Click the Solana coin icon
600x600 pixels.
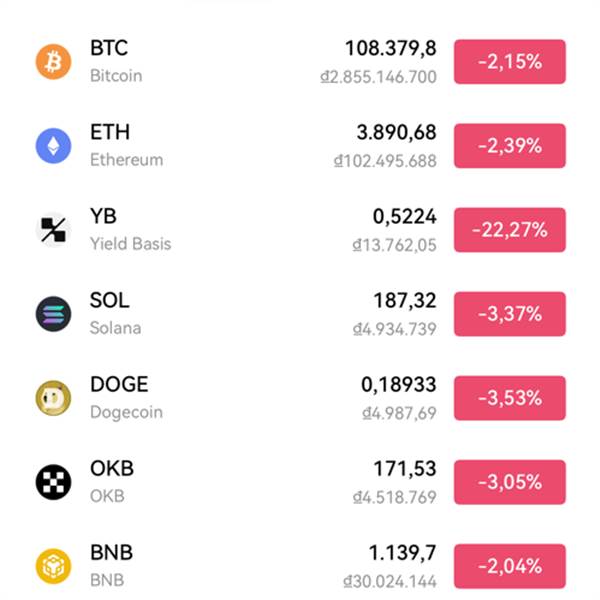[x=54, y=314]
